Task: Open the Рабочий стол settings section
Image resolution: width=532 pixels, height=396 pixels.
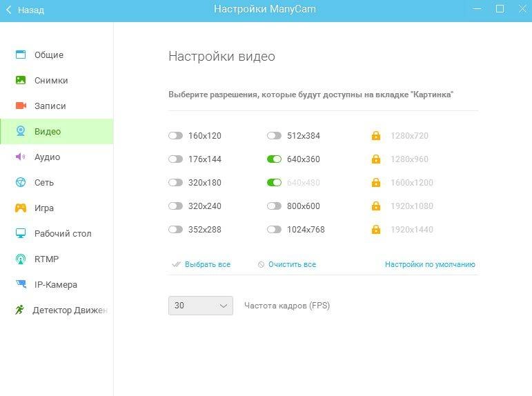Action: pos(57,233)
